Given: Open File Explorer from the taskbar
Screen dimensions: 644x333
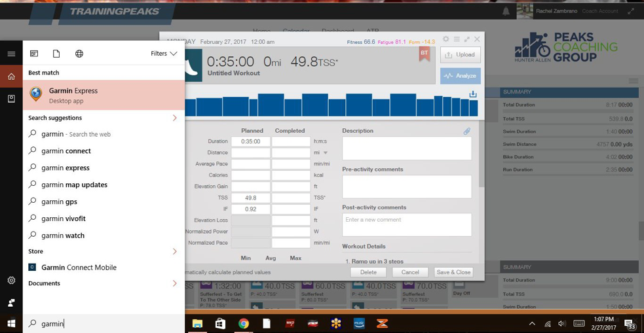Looking at the screenshot, I should [x=198, y=324].
